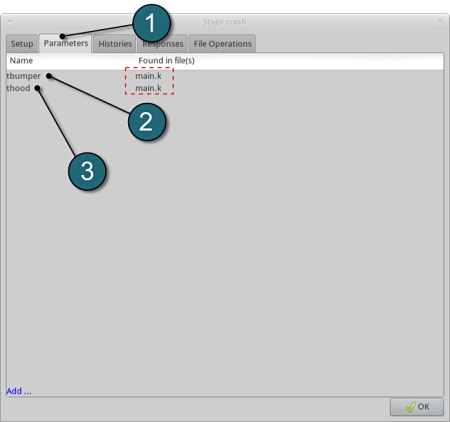Viewport: 450px width, 422px height.
Task: Close the Stage crash dialog
Action: tap(440, 22)
